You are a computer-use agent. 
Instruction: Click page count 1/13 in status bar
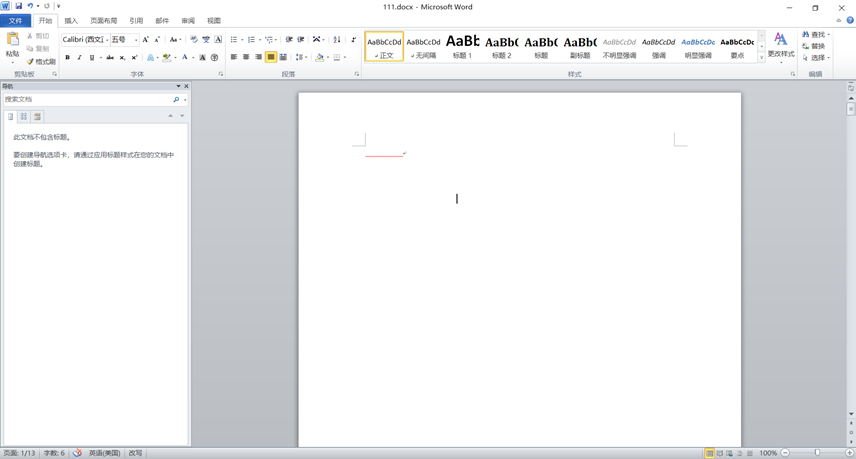pos(19,453)
